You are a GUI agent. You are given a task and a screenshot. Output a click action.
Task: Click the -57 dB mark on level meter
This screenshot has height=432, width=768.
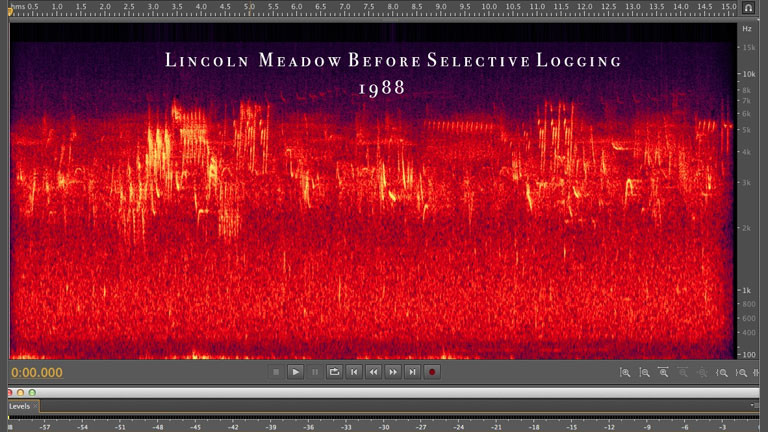[x=45, y=427]
